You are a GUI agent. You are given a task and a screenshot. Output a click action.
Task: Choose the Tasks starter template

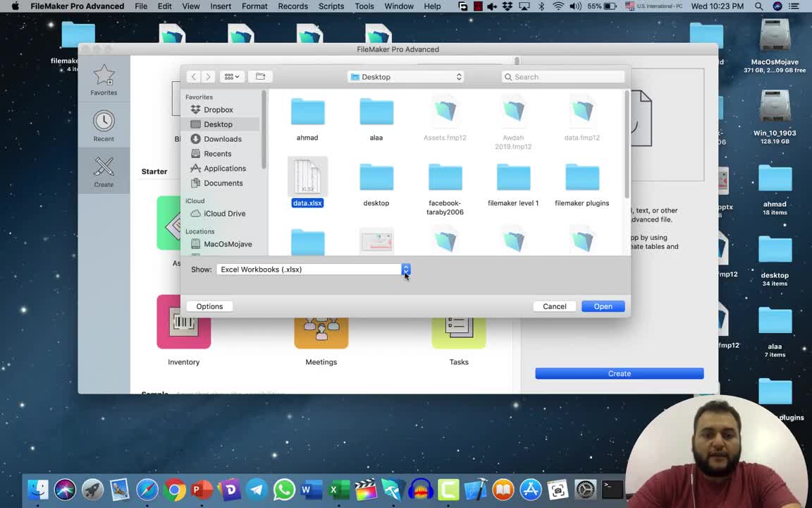click(x=459, y=332)
